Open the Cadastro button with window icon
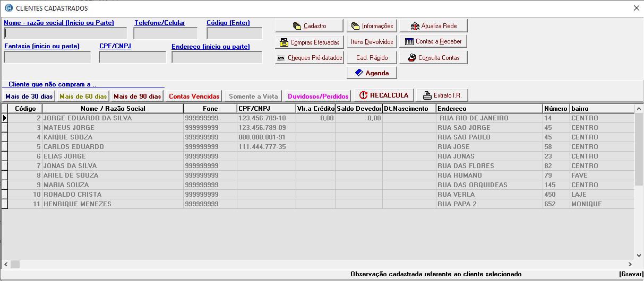 (310, 26)
